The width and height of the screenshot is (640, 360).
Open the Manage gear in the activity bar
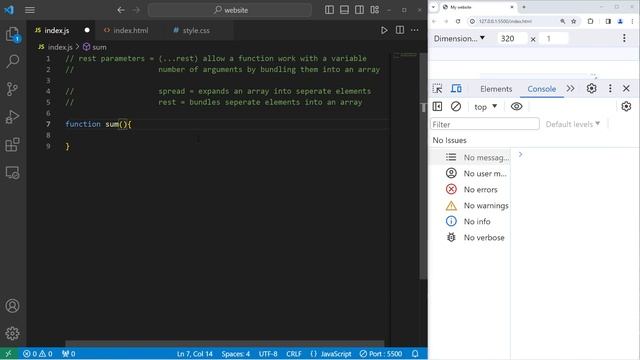click(x=13, y=333)
